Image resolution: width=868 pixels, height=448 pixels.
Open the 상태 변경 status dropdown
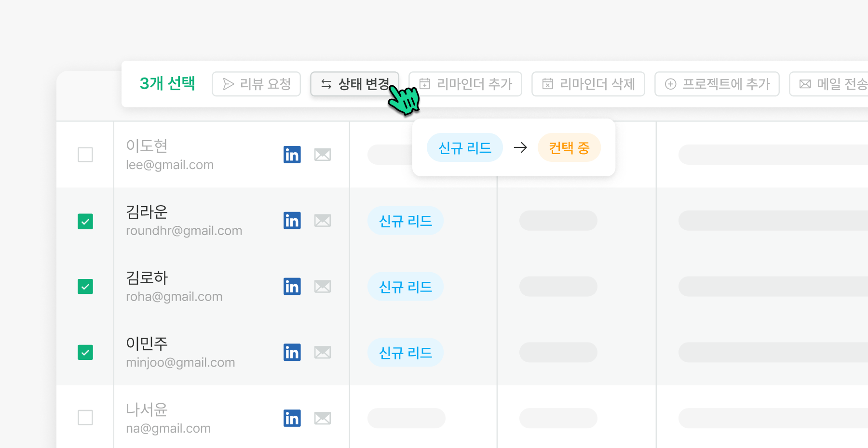[354, 84]
